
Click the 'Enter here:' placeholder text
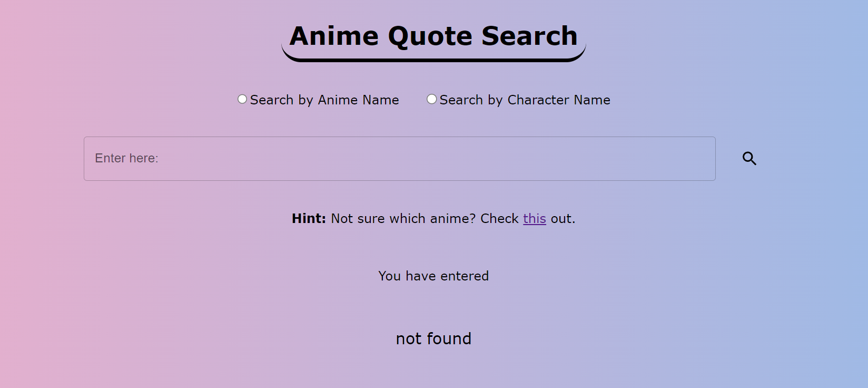click(x=126, y=158)
